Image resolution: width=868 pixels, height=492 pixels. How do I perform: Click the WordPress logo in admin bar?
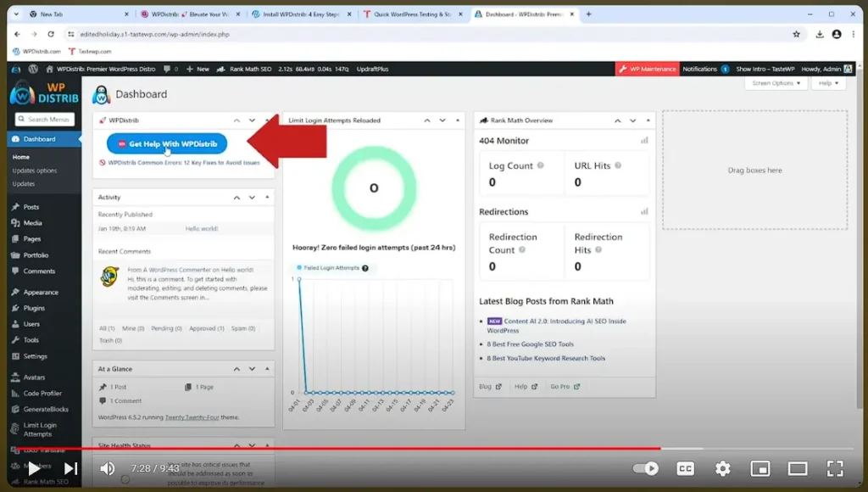click(33, 70)
